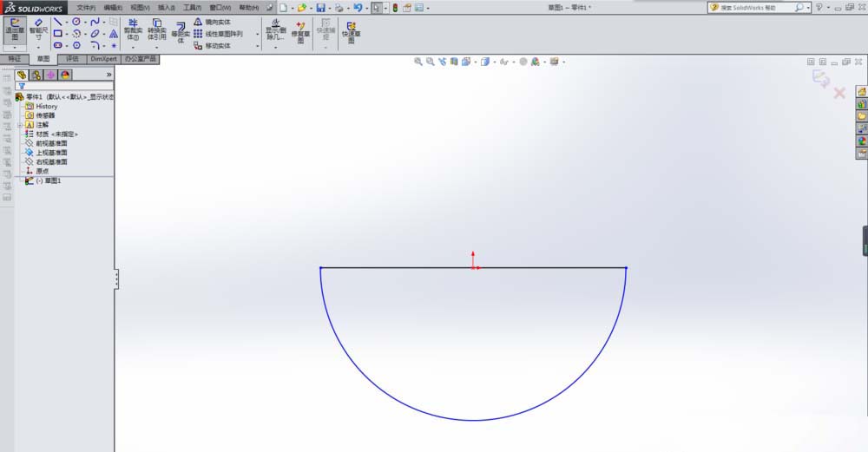Screen dimensions: 868x452
Task: Click the Rebuild traffic light icon
Action: point(395,8)
